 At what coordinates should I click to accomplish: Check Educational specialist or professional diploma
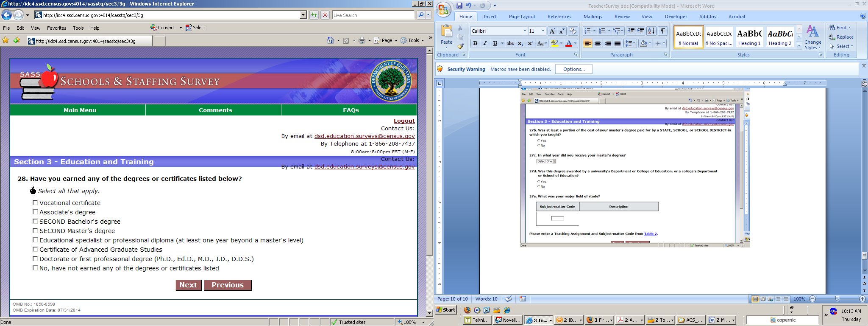point(35,240)
